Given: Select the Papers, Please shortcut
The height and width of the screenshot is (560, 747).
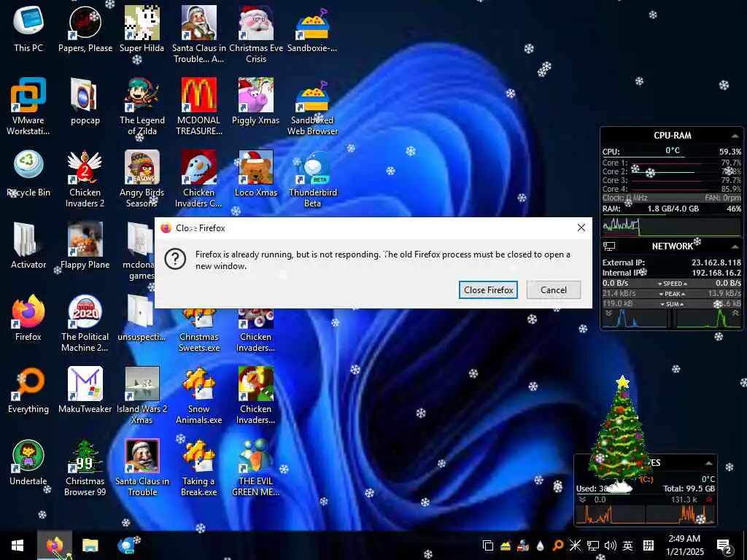Looking at the screenshot, I should (85, 28).
